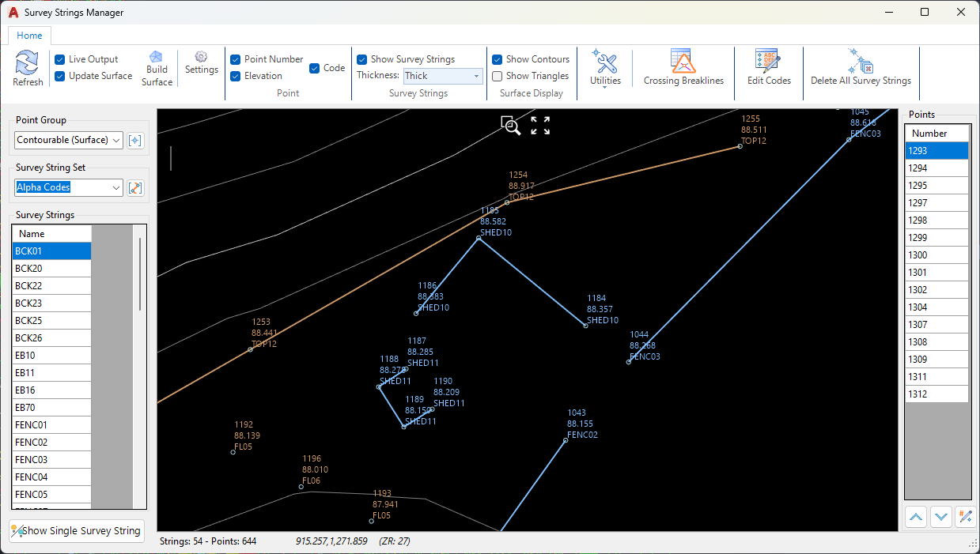980x554 pixels.
Task: Activate zoom window magnifier icon
Action: [x=510, y=126]
